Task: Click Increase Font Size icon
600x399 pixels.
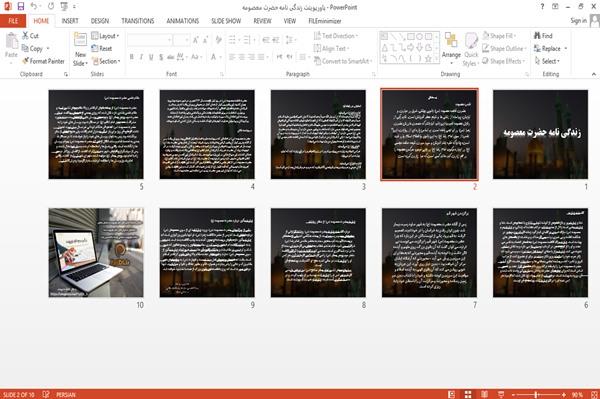Action: [x=196, y=40]
